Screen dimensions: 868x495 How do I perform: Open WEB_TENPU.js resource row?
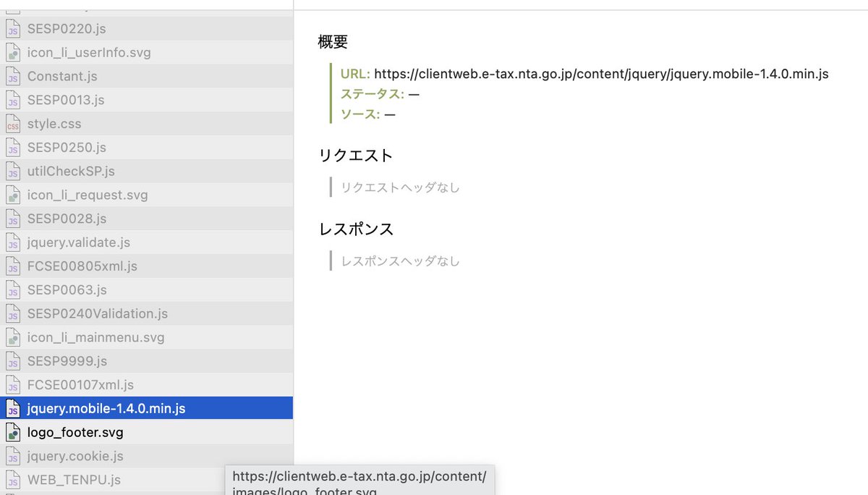tap(146, 480)
